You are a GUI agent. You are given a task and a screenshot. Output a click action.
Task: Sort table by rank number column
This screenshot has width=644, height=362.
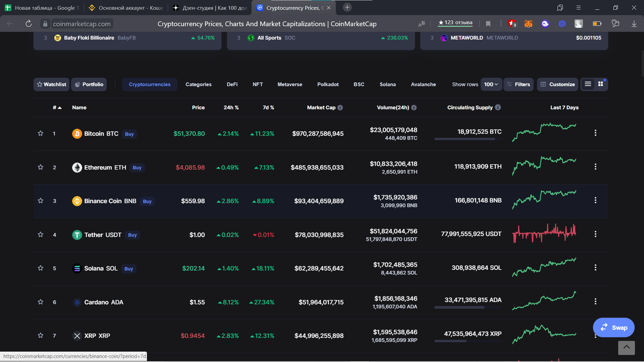coord(57,108)
